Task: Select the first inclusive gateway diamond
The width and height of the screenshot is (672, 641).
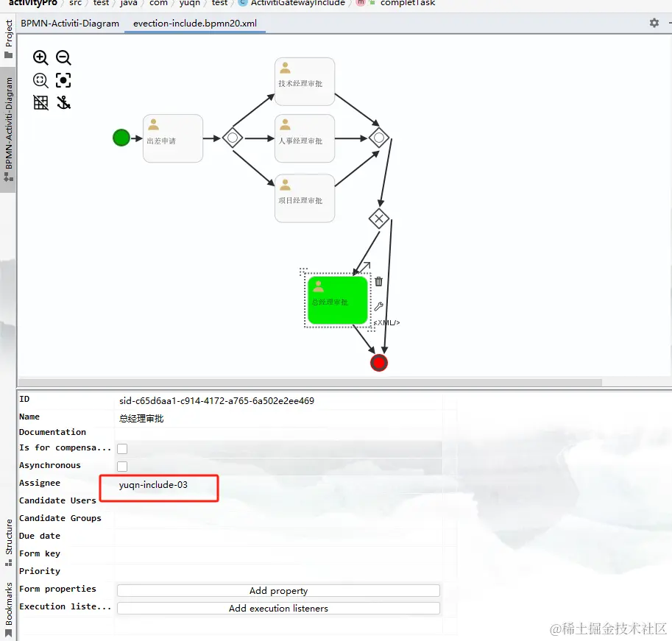Action: point(233,138)
